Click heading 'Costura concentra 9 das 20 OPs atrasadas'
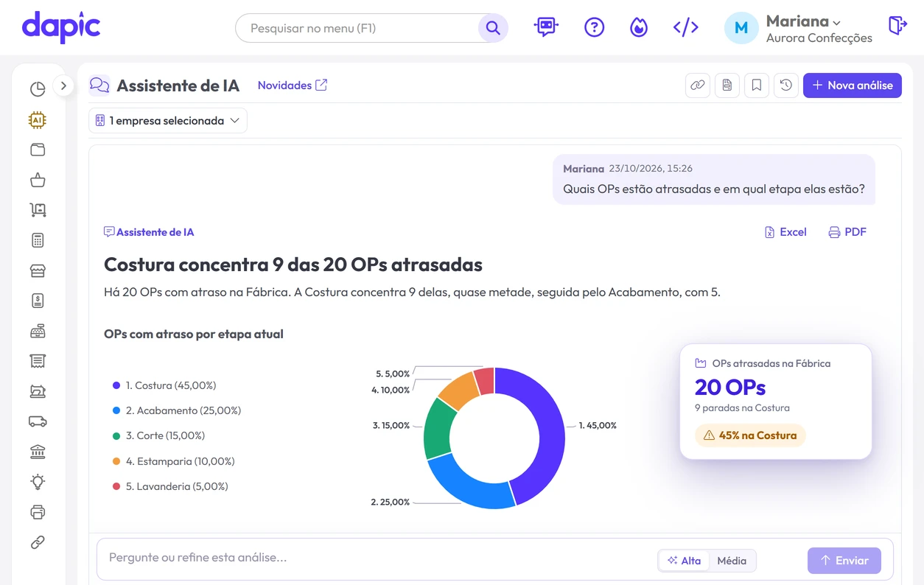924x585 pixels. (x=293, y=265)
